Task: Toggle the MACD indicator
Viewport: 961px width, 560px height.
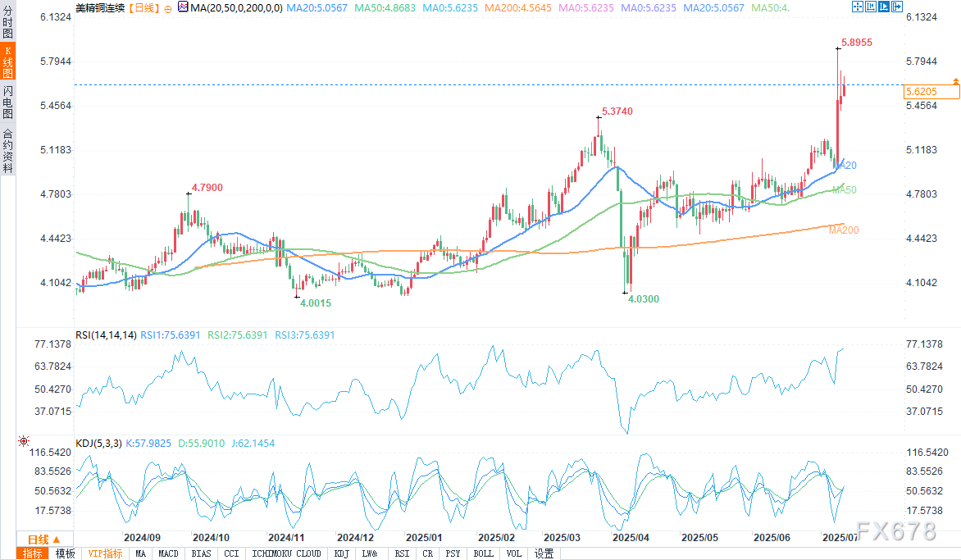Action: [169, 553]
